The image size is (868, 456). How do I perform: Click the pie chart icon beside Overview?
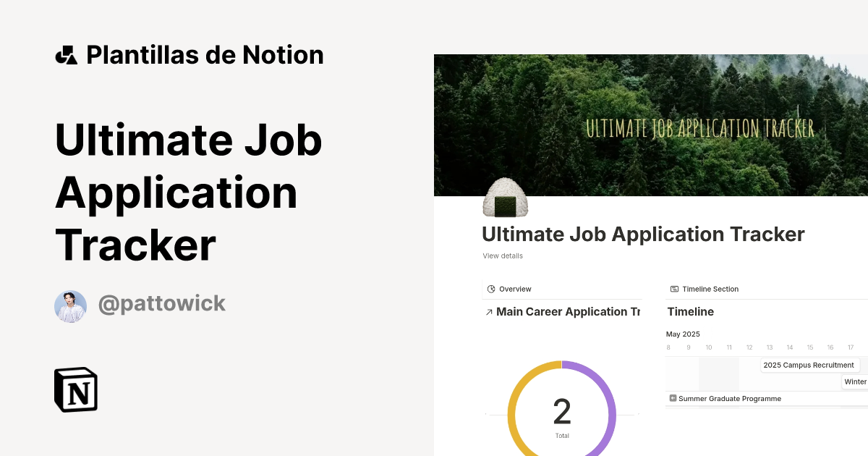coord(490,289)
